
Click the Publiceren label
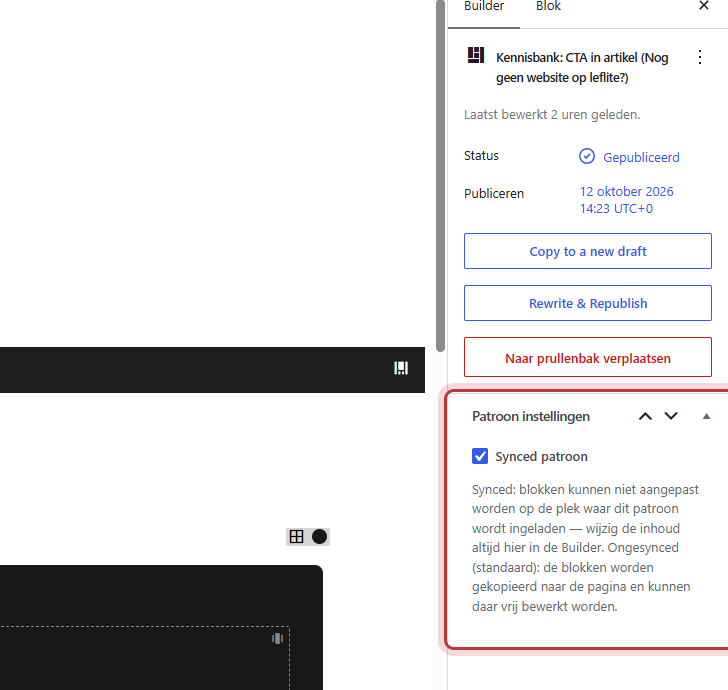[x=494, y=194]
